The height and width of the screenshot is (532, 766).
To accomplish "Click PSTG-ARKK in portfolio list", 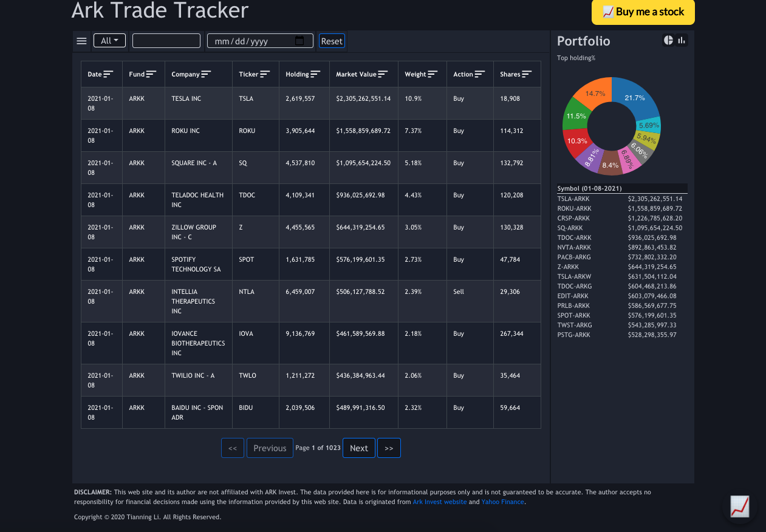I will 573,335.
